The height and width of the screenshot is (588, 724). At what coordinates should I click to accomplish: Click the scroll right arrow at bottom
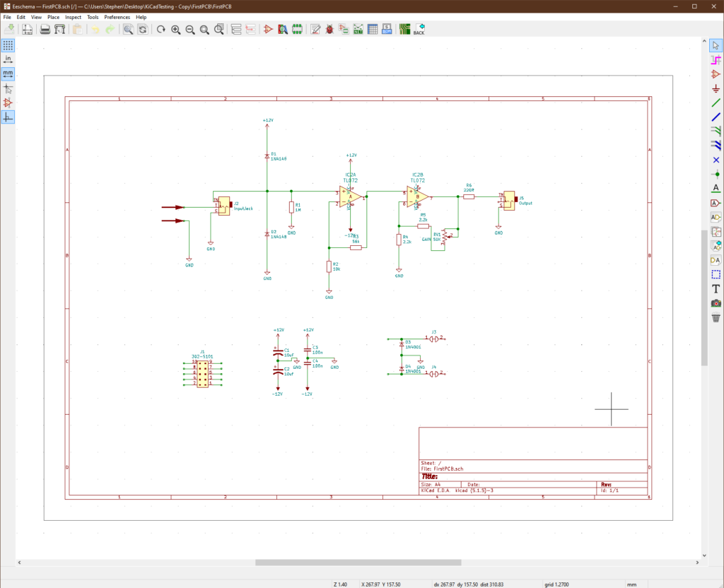697,562
